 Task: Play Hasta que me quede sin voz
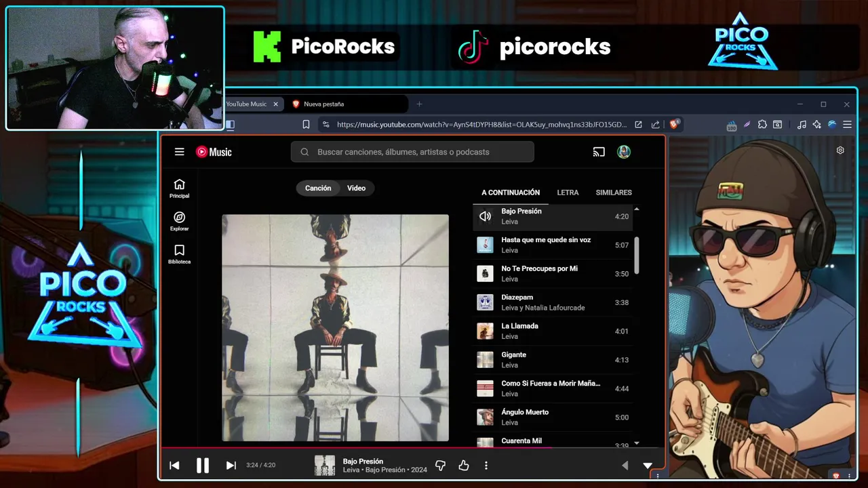[553, 245]
